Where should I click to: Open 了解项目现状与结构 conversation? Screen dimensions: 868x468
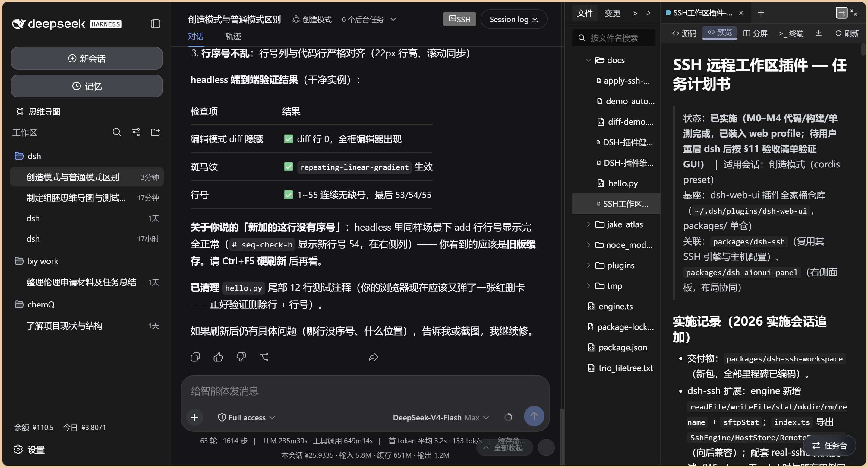[x=87, y=326]
